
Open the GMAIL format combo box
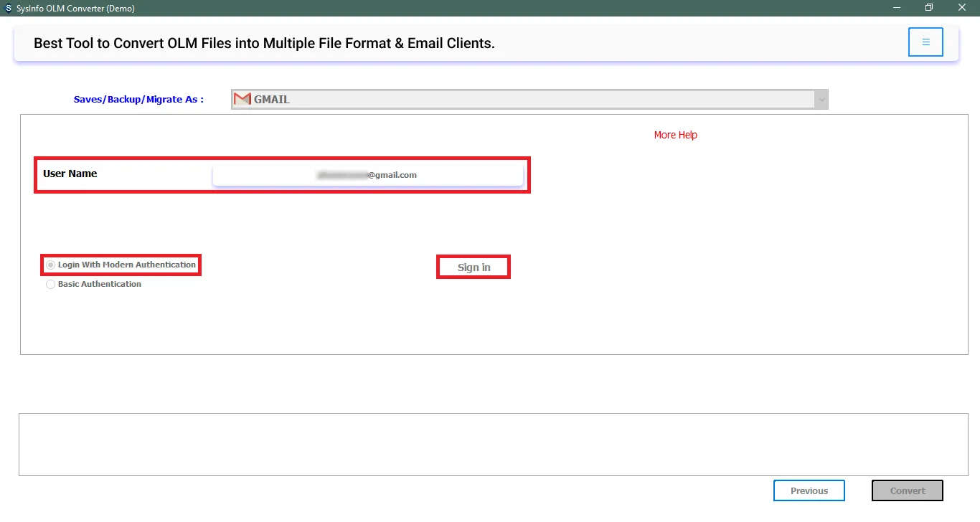pyautogui.click(x=529, y=100)
